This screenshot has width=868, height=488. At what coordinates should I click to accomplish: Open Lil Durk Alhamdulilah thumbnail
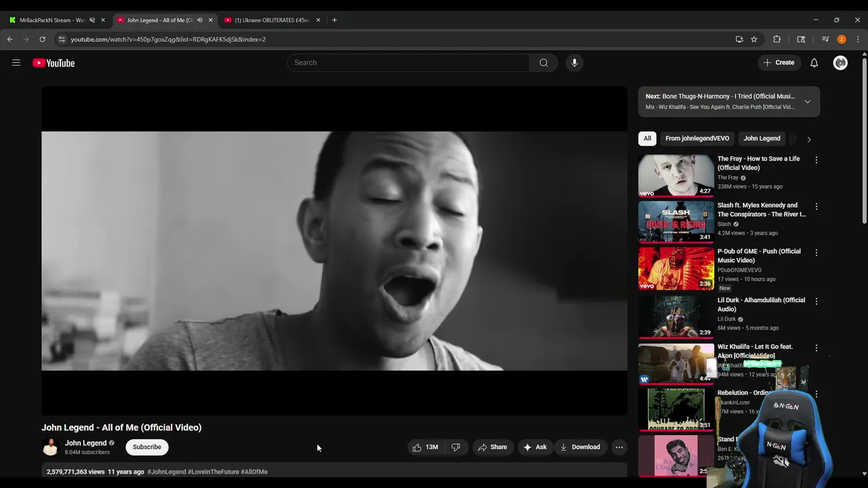click(x=676, y=317)
